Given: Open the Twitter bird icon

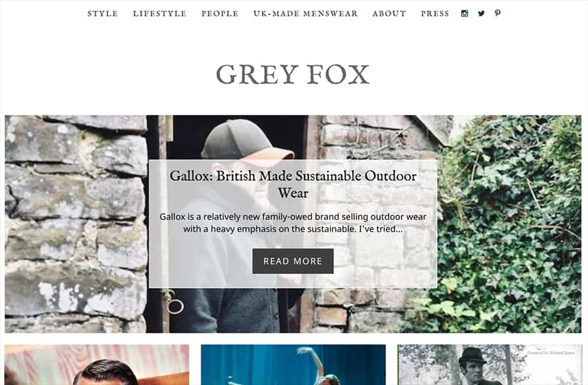Looking at the screenshot, I should click(x=481, y=14).
